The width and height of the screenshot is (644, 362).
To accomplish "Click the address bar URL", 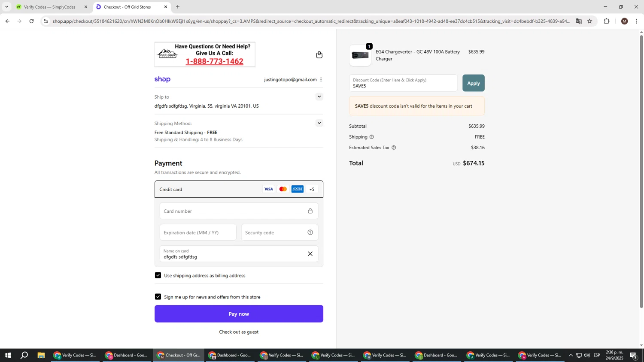I will 311,21.
